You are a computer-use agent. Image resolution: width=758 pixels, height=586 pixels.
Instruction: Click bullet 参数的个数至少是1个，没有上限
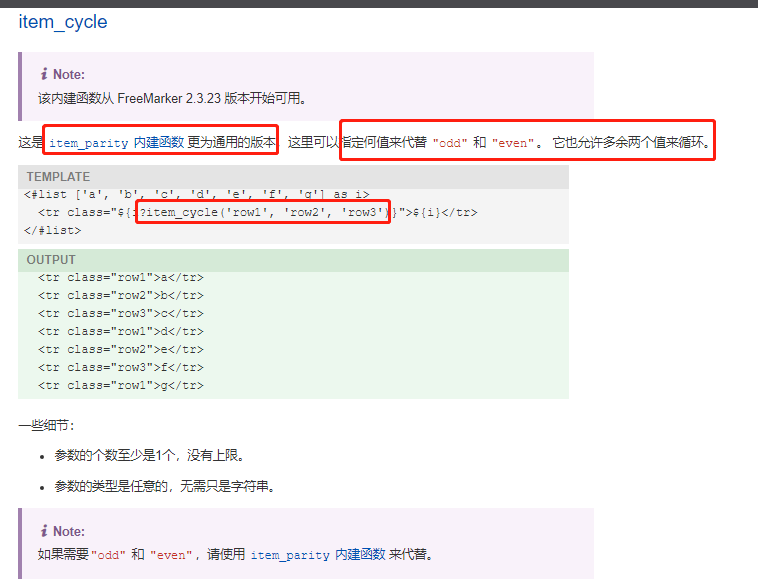[x=149, y=455]
